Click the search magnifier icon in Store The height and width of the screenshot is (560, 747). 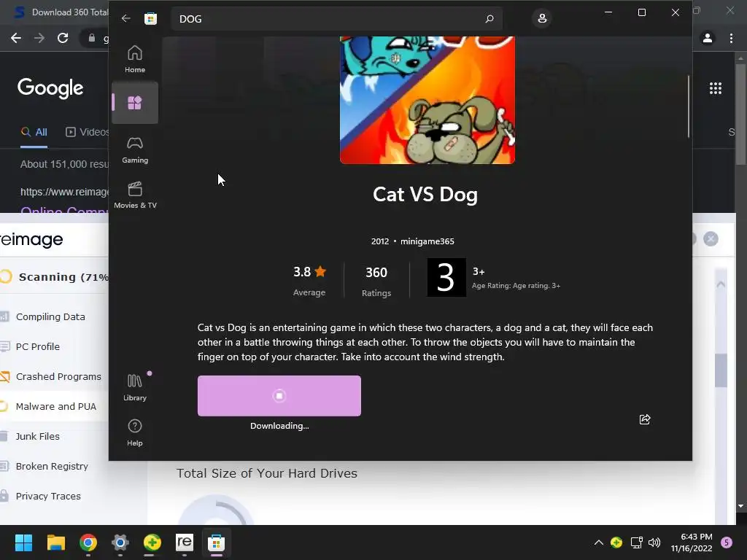click(489, 19)
